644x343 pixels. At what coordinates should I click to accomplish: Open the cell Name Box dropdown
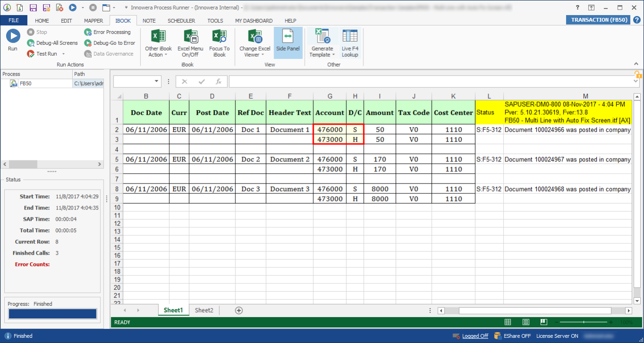tap(157, 82)
